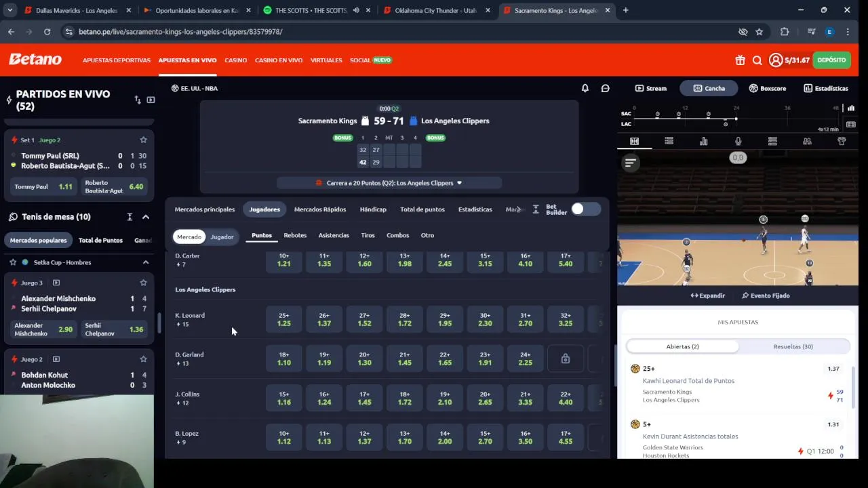
Task: Click the notification bell above scoreboard
Action: [585, 88]
